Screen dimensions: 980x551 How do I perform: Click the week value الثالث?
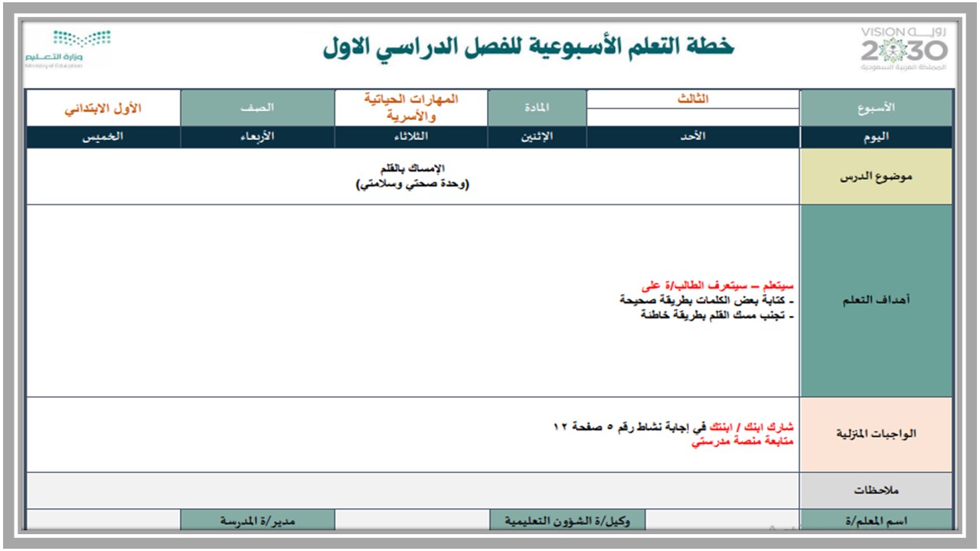694,99
